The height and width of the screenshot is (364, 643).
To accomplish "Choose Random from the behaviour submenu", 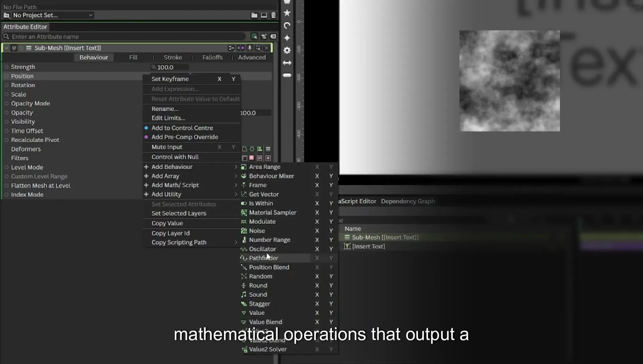I will coord(261,276).
